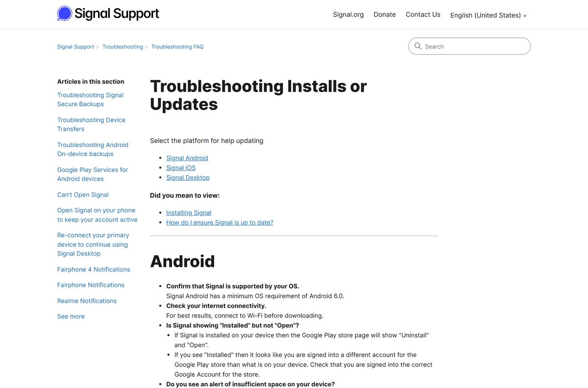
Task: Open Contact Us in the header
Action: click(423, 15)
